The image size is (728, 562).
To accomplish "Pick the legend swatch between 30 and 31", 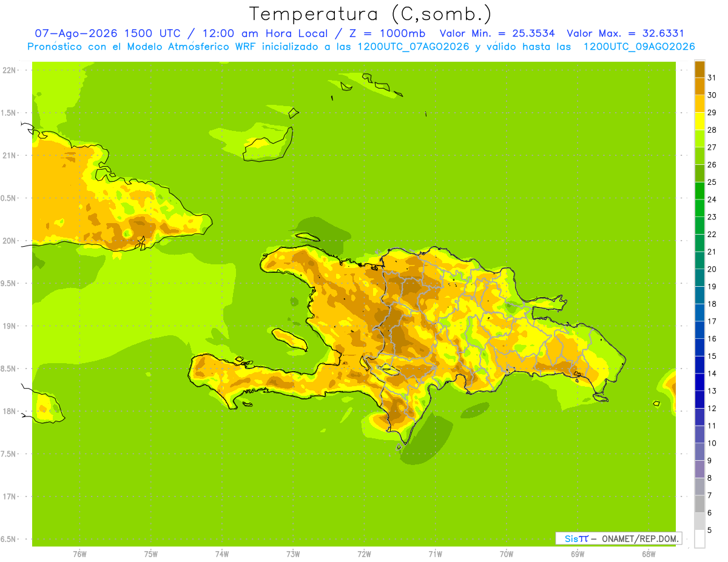I will 699,86.
